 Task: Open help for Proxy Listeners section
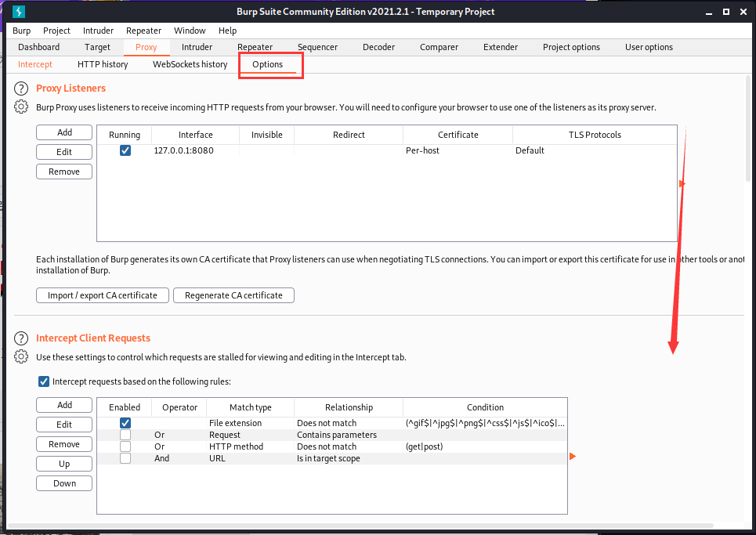click(20, 89)
